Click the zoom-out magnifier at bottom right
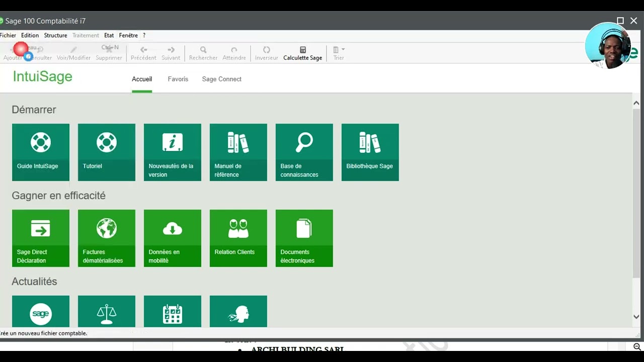Image resolution: width=644 pixels, height=362 pixels. click(x=637, y=347)
